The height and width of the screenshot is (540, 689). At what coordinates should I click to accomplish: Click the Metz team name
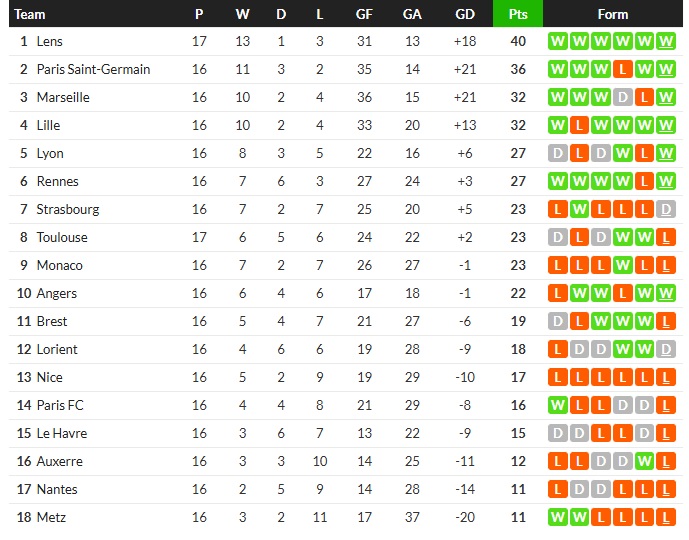[x=50, y=517]
